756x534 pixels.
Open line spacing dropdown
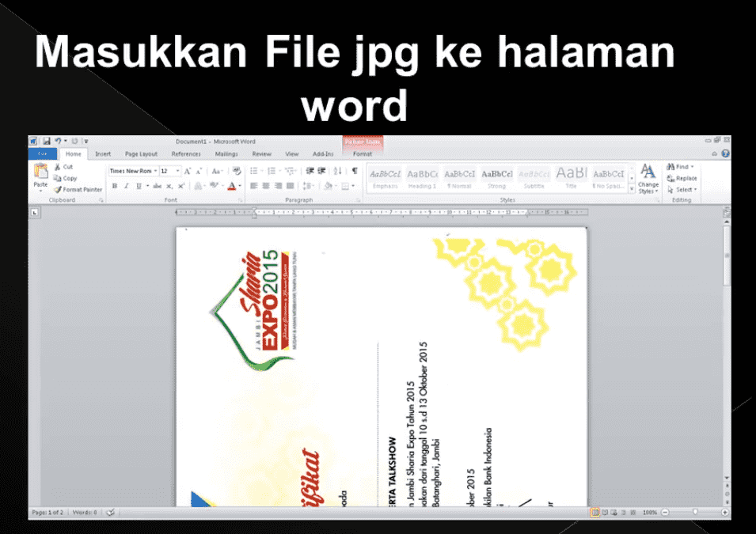click(x=308, y=186)
